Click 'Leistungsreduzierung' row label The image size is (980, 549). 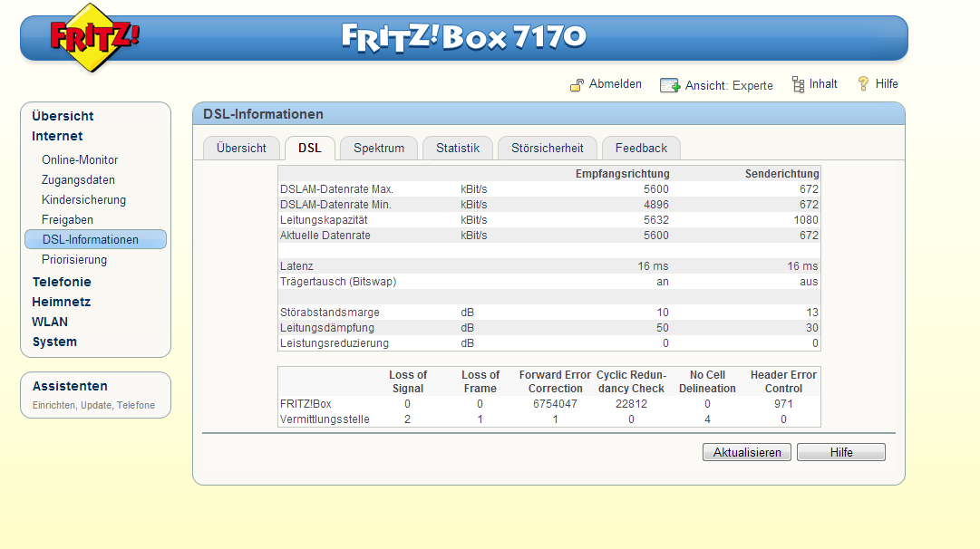tap(335, 342)
